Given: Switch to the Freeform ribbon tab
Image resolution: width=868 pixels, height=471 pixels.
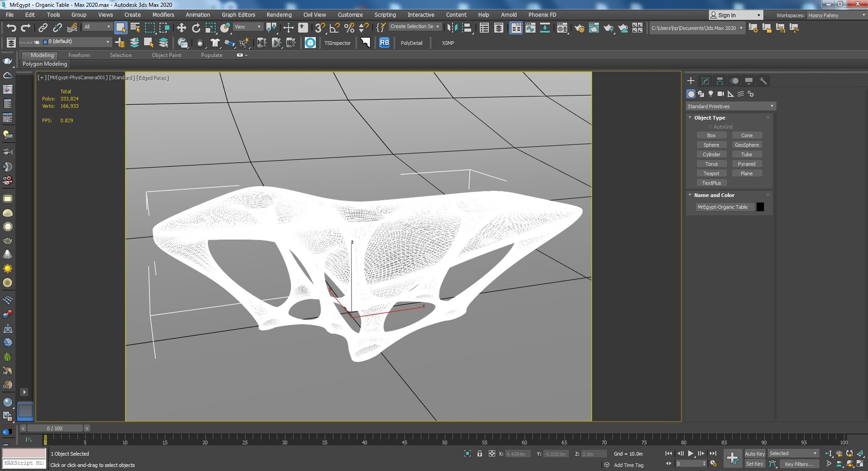Looking at the screenshot, I should (x=79, y=55).
